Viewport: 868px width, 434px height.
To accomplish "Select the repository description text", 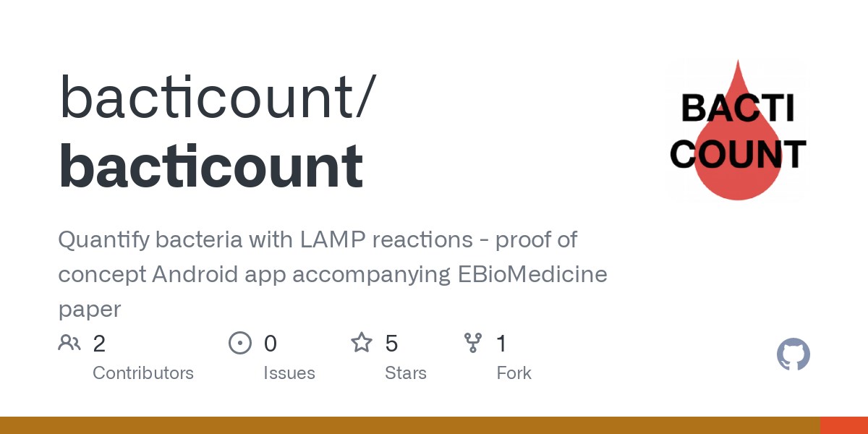I will click(333, 274).
